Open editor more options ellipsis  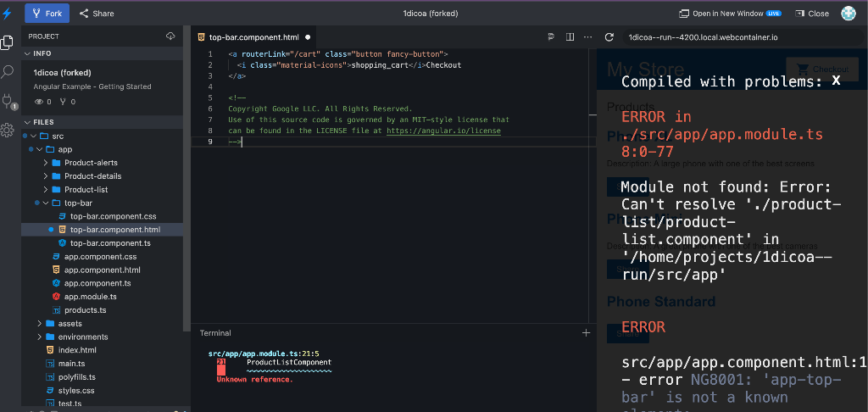tap(588, 36)
